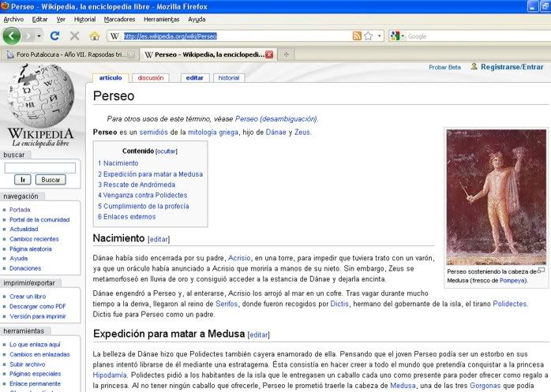Click Versión para imprimir link
This screenshot has height=392, width=551.
[x=38, y=316]
